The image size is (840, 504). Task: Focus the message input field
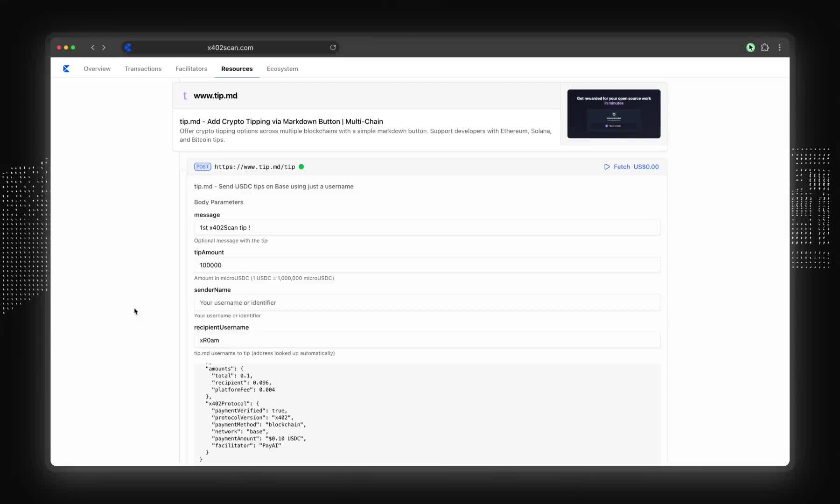coord(427,228)
